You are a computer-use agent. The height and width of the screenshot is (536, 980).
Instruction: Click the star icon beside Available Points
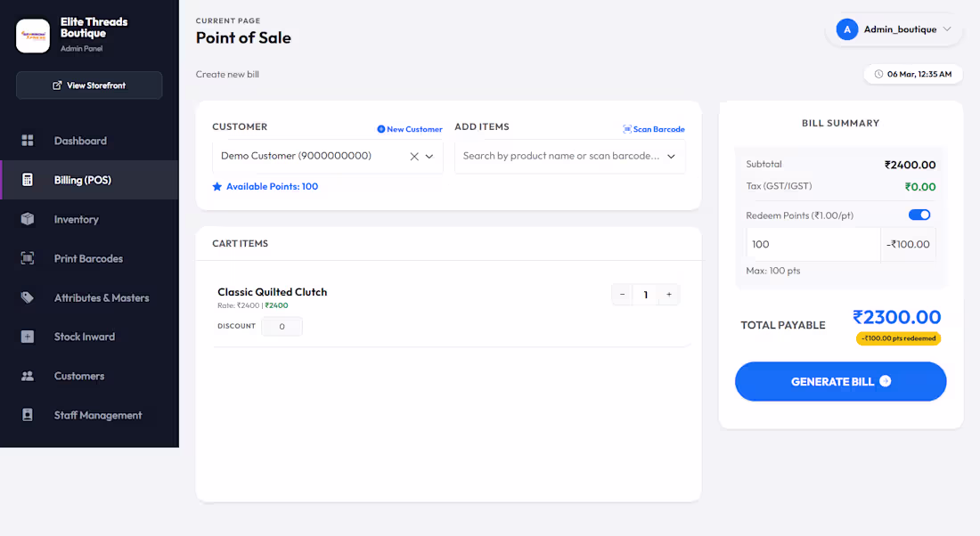(216, 186)
